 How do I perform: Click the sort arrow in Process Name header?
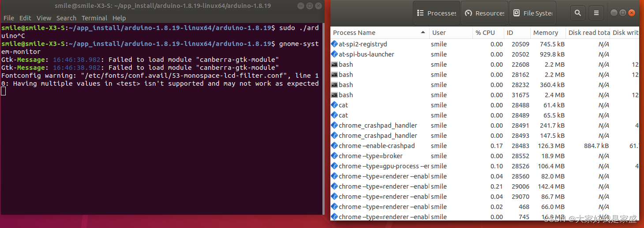423,33
